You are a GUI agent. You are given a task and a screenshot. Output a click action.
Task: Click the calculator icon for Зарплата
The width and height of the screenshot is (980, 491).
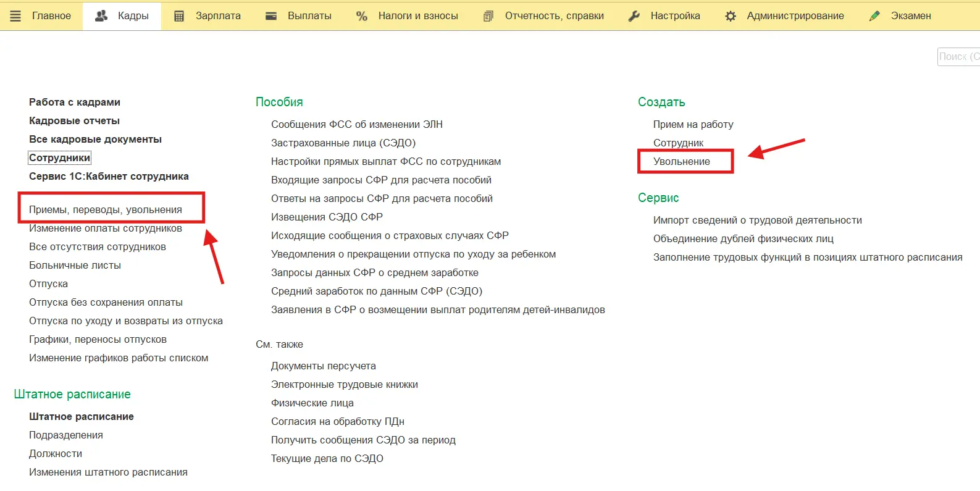pos(179,16)
